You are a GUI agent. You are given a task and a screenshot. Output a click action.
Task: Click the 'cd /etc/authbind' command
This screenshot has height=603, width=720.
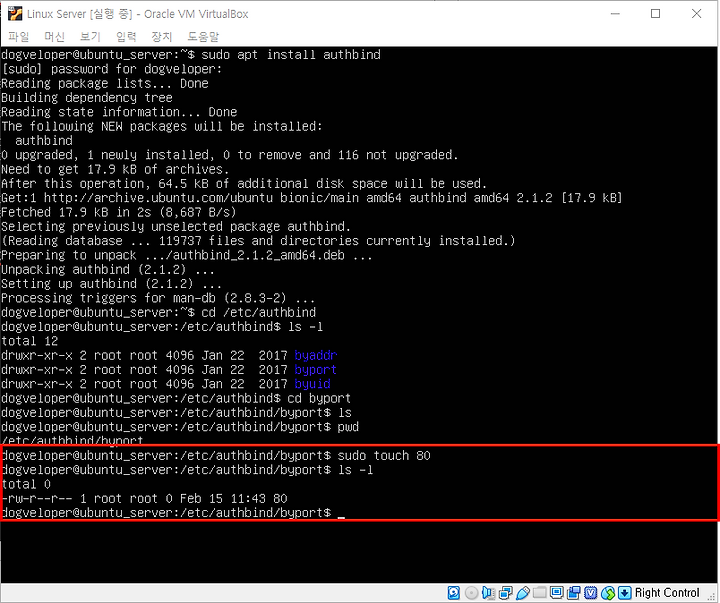[259, 313]
